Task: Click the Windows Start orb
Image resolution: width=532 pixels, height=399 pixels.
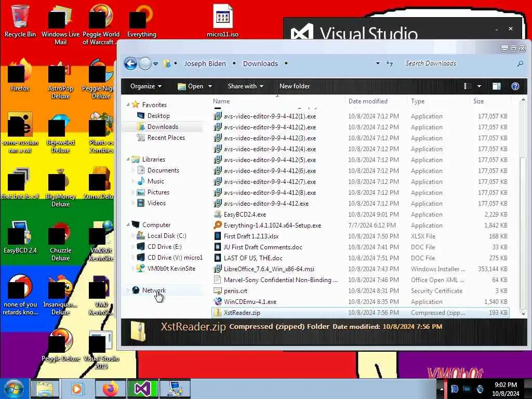Action: (x=14, y=389)
